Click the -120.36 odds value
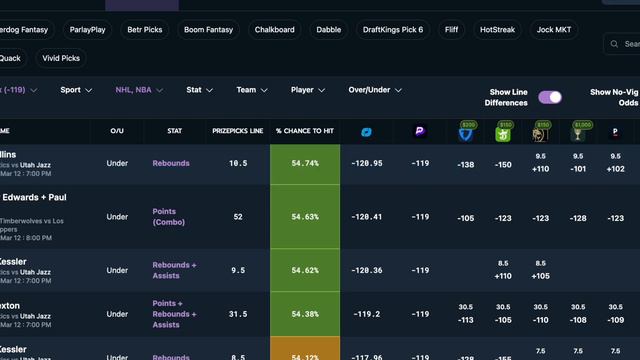640x360 pixels. pos(367,270)
